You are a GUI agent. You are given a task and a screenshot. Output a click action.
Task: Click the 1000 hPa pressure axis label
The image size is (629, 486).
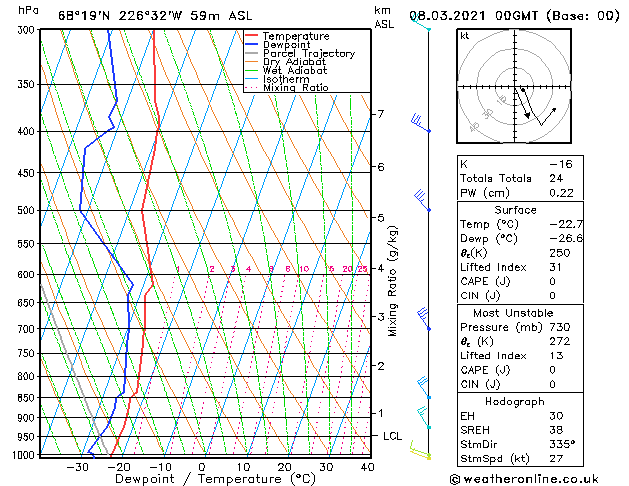pos(24,455)
